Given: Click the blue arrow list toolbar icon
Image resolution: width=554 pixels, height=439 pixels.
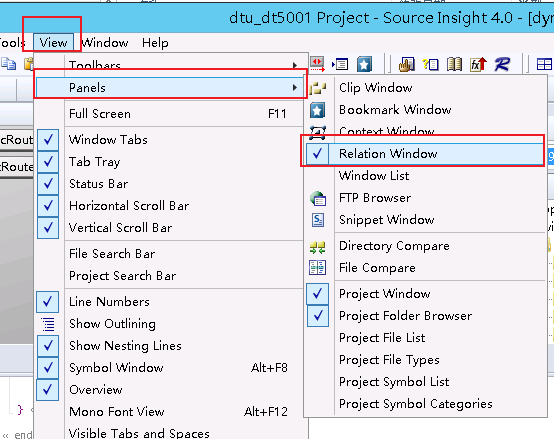Looking at the screenshot, I should pos(340,64).
